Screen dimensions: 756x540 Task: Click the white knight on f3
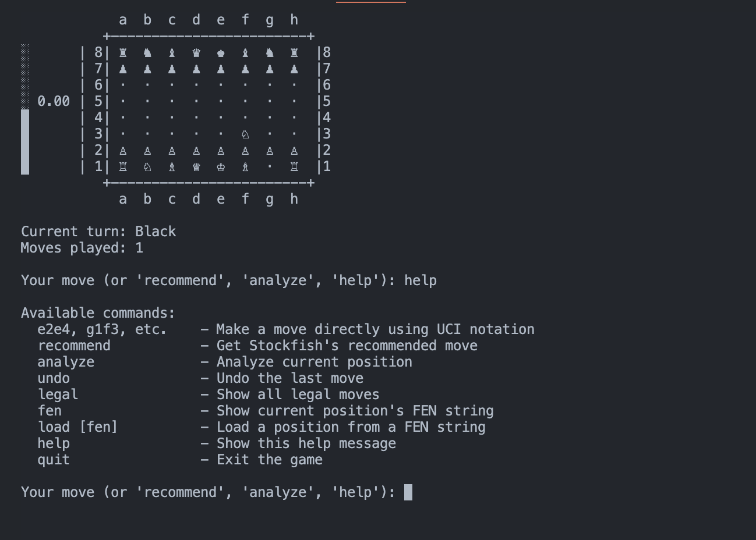(245, 134)
